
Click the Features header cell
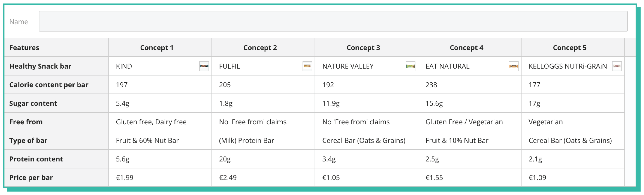(24, 48)
